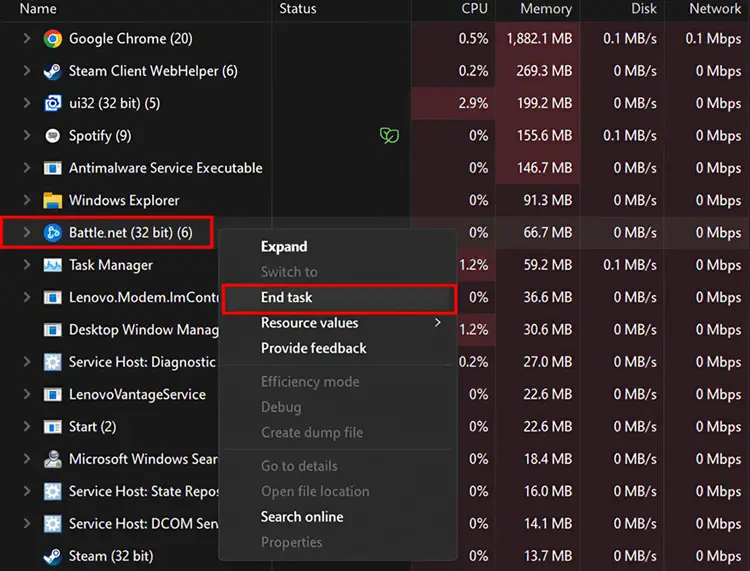Image resolution: width=750 pixels, height=571 pixels.
Task: Click the Task Manager process icon
Action: [53, 265]
